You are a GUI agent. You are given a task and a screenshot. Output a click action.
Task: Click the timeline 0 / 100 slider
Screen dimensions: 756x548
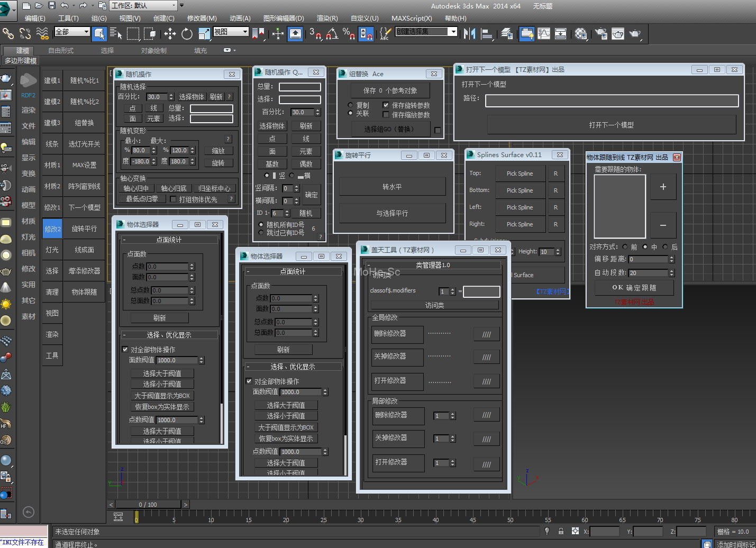click(x=148, y=505)
